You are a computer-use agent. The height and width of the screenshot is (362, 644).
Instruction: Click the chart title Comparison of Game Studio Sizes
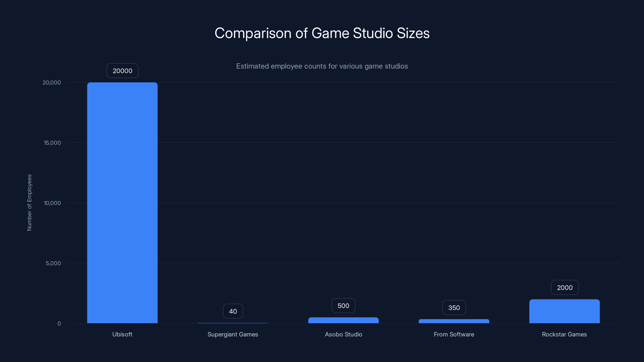pos(322,33)
